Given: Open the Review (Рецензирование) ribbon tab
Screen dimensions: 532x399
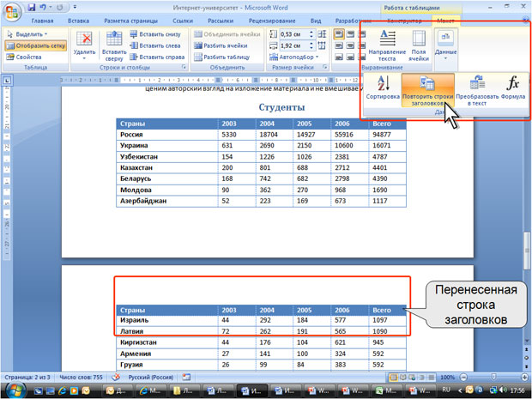Looking at the screenshot, I should pyautogui.click(x=272, y=21).
